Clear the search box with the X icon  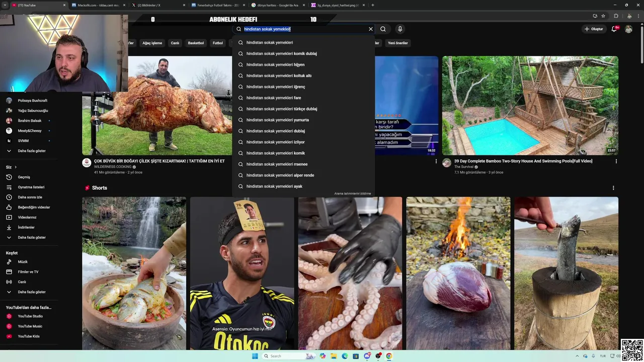(x=371, y=29)
